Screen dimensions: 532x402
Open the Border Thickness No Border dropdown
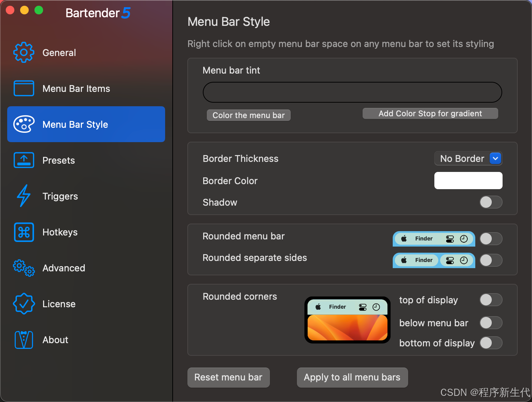pos(468,158)
